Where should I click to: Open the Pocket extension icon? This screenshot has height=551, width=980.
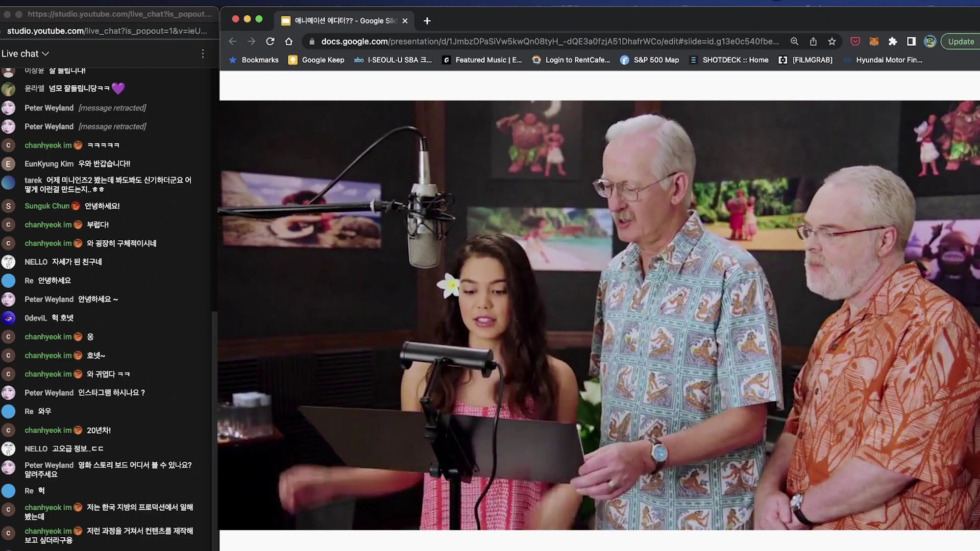click(855, 41)
